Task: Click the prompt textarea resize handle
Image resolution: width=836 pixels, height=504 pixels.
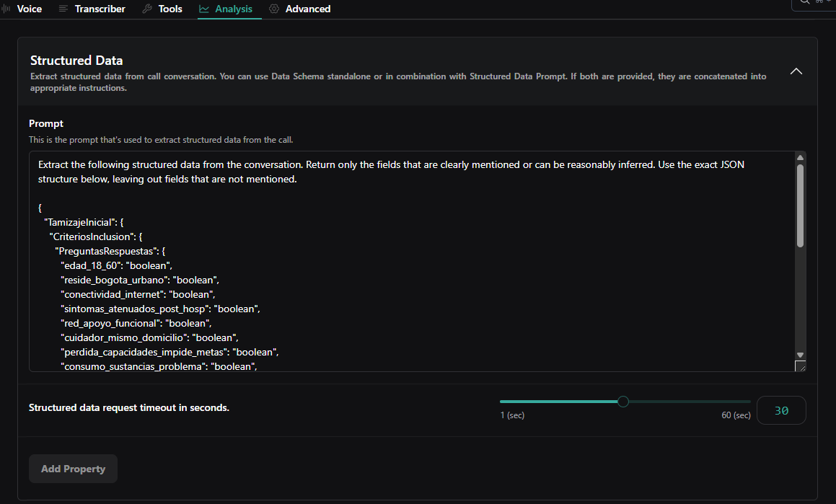Action: 800,366
